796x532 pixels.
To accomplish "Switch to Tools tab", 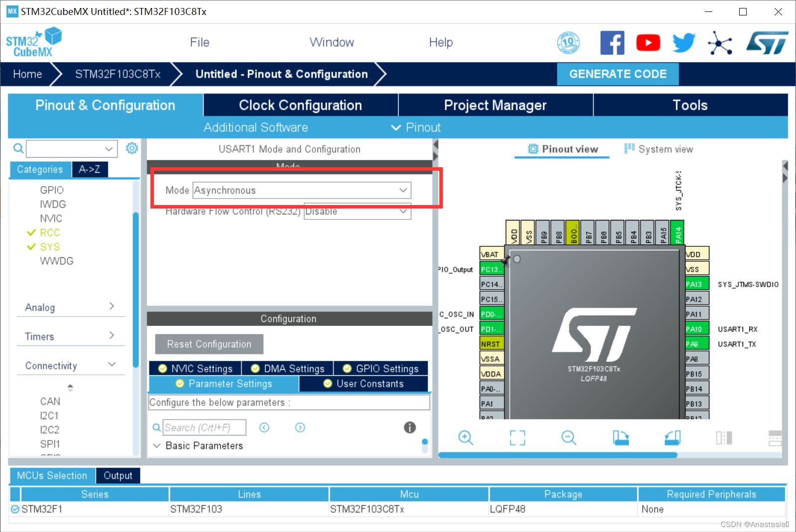I will pos(690,105).
